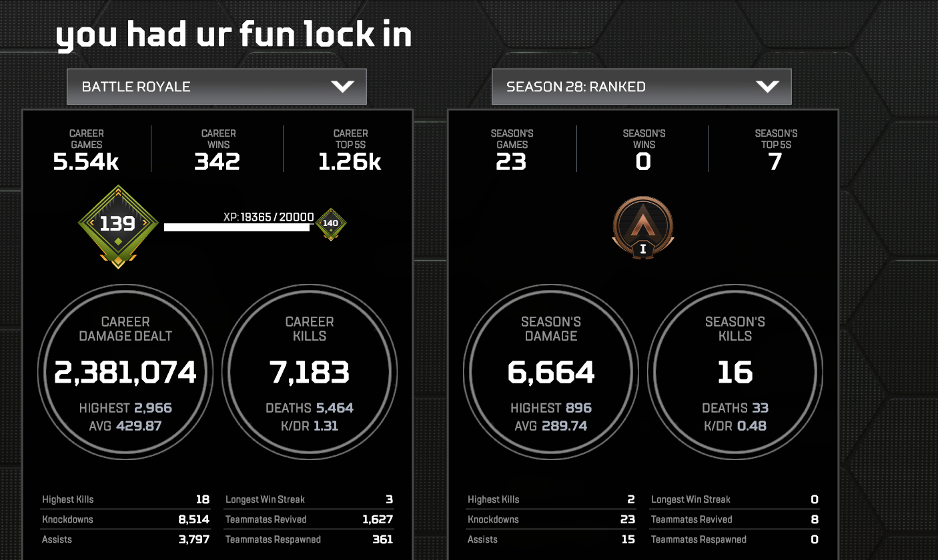Click the career Assists value 3,797
The height and width of the screenshot is (560, 938).
(195, 539)
